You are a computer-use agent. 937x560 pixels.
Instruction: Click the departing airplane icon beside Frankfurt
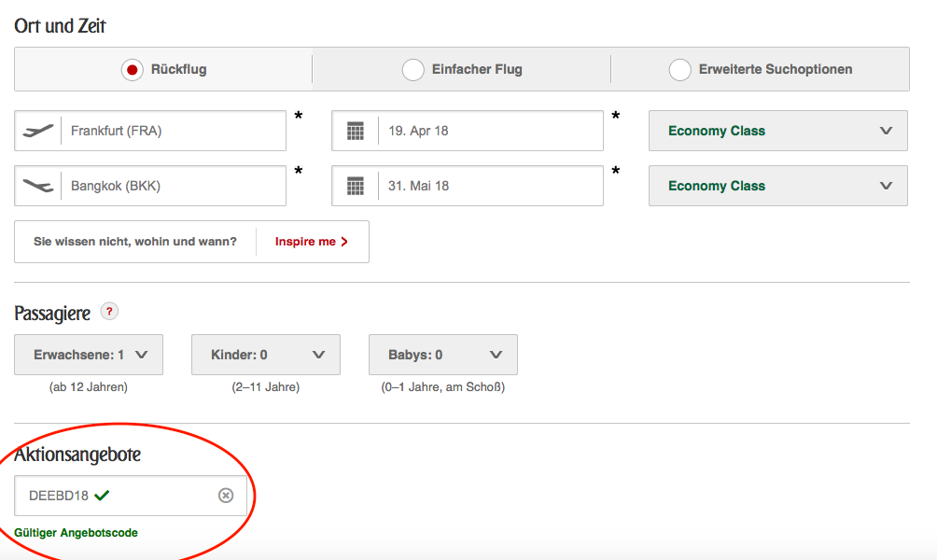(x=37, y=131)
